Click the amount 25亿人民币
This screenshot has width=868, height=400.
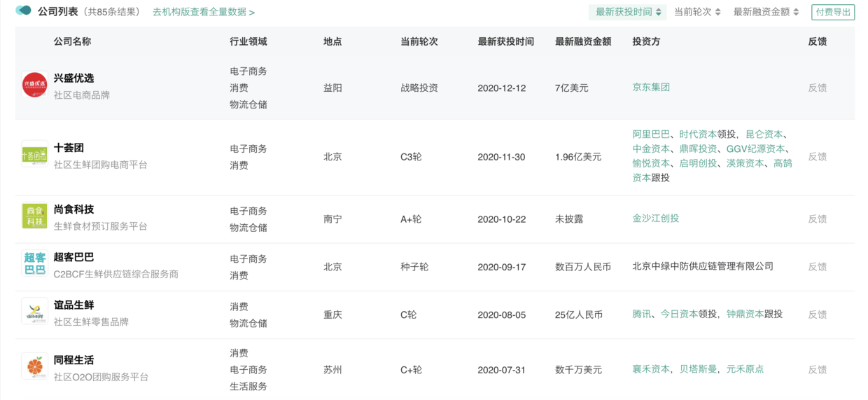579,315
